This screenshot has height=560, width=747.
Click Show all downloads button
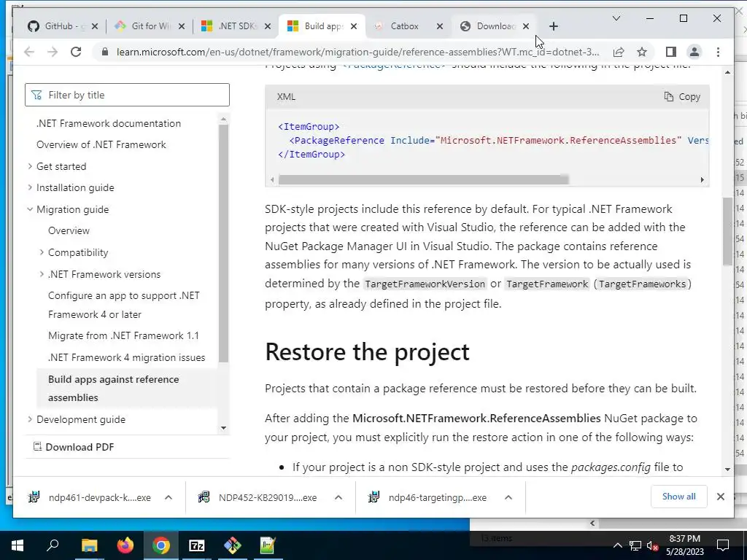pyautogui.click(x=679, y=497)
